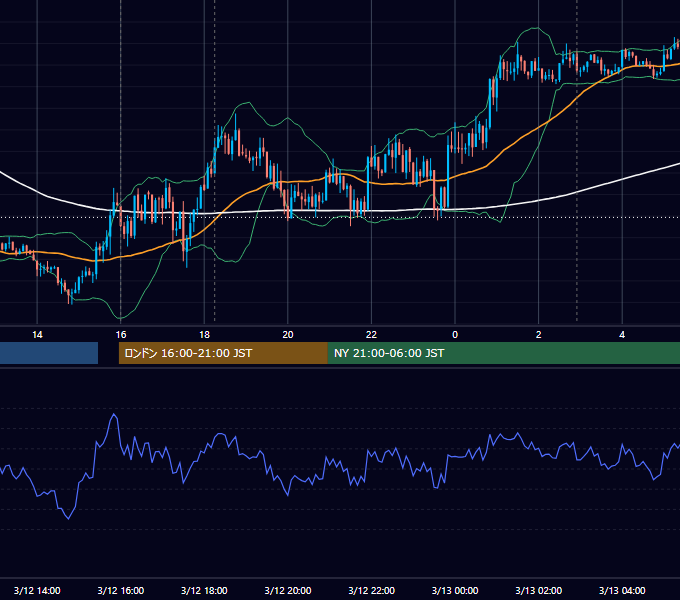Screen dimensions: 680x600
Task: Click the 3/12 18:00 time label
Action: [x=204, y=590]
